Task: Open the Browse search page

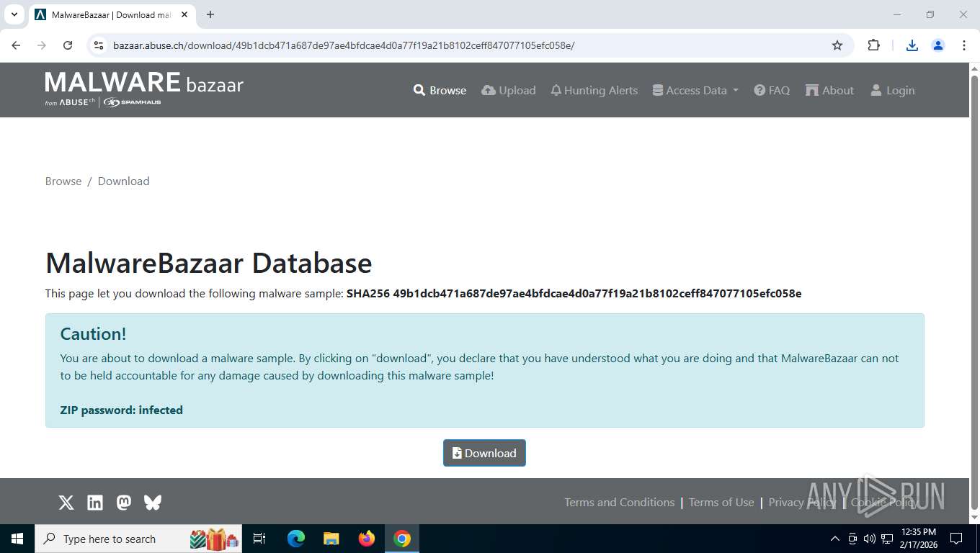Action: [440, 90]
